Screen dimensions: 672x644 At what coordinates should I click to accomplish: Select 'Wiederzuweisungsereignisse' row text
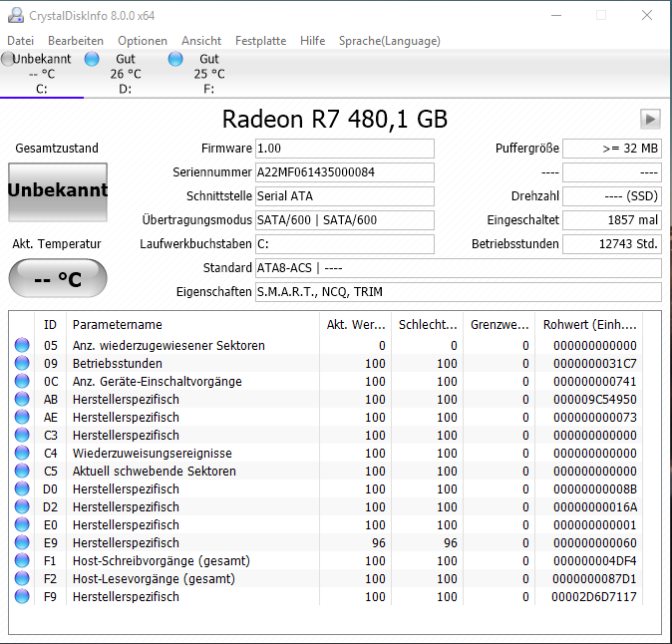coord(153,454)
